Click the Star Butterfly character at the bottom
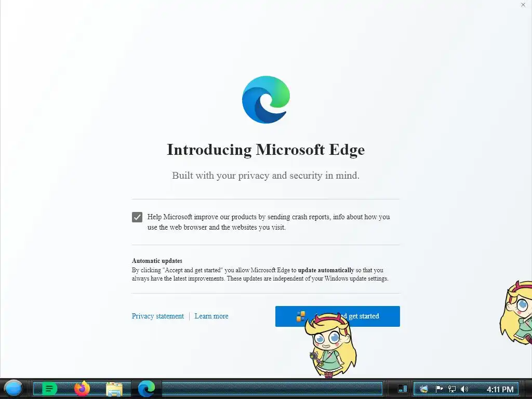 pyautogui.click(x=331, y=345)
